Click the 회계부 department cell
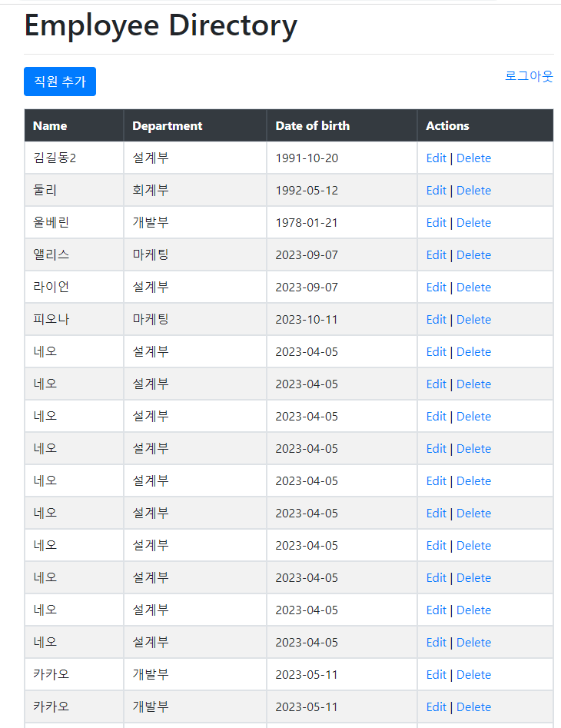This screenshot has height=728, width=561. [195, 191]
